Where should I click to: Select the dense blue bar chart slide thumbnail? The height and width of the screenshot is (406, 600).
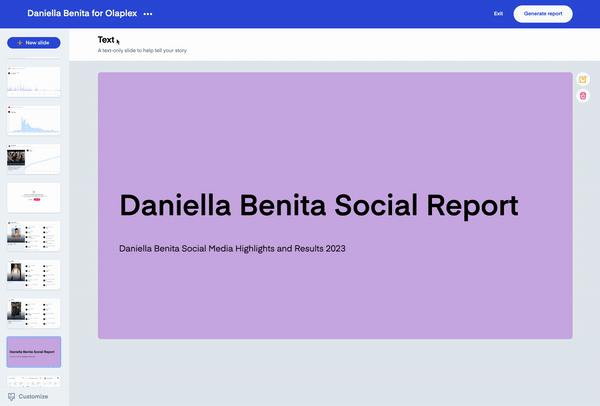coord(34,82)
